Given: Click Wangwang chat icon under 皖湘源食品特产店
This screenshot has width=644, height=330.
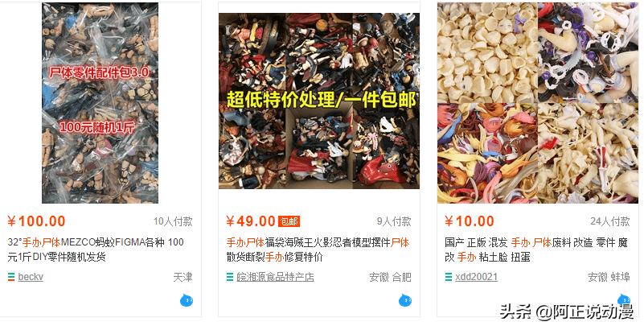Looking at the screenshot, I should click(405, 300).
